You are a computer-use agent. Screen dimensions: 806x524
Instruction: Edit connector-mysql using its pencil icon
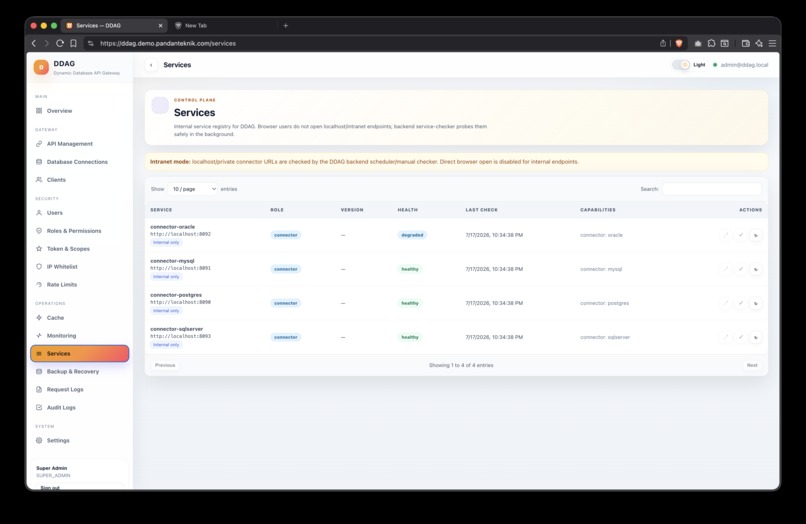point(725,269)
